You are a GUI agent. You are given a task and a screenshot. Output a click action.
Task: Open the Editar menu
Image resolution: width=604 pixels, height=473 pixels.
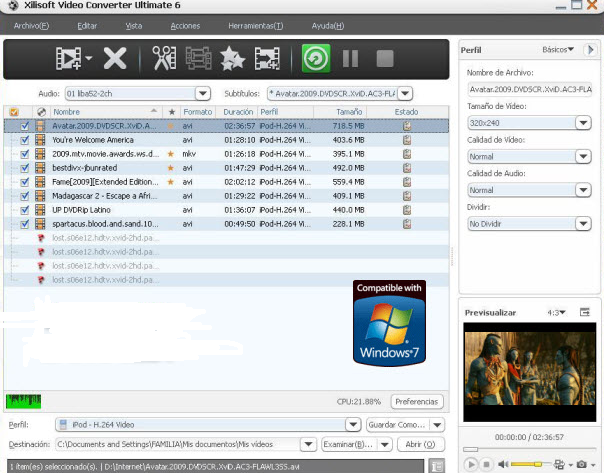coord(87,26)
